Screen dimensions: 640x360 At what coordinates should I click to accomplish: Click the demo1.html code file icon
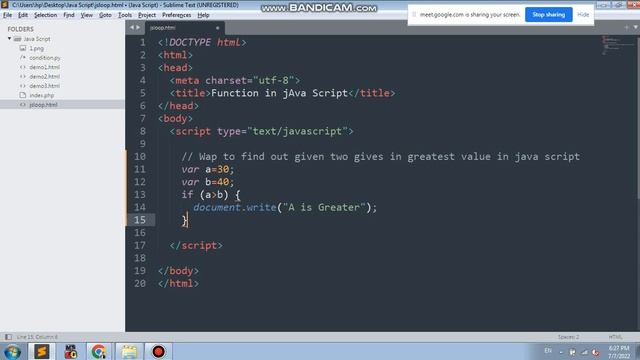[23, 67]
